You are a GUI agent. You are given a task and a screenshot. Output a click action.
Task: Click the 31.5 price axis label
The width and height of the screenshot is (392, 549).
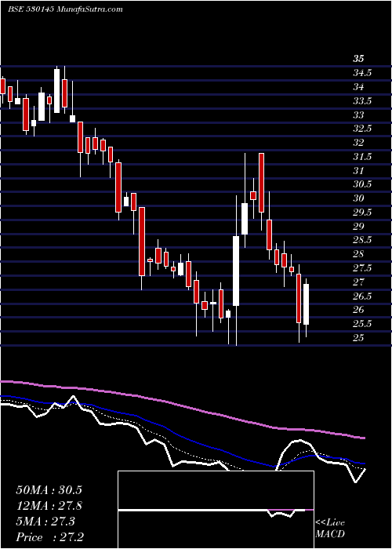(x=362, y=157)
